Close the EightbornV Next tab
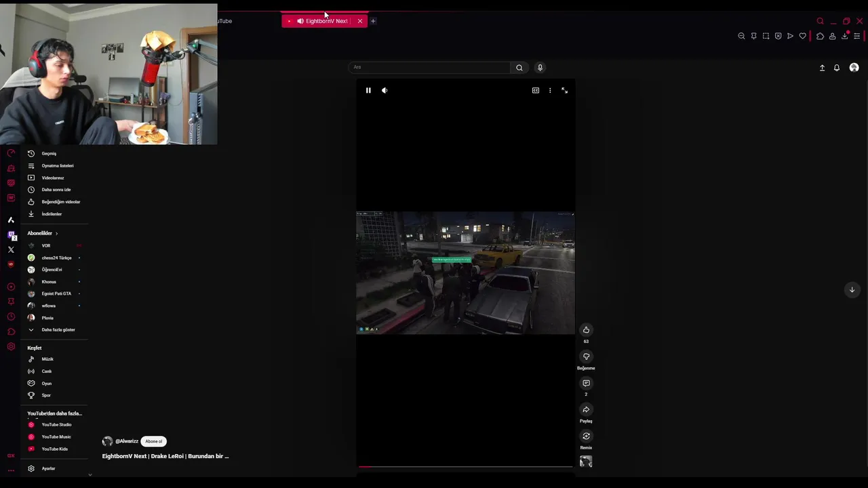Screen dimensions: 868x488 360,21
